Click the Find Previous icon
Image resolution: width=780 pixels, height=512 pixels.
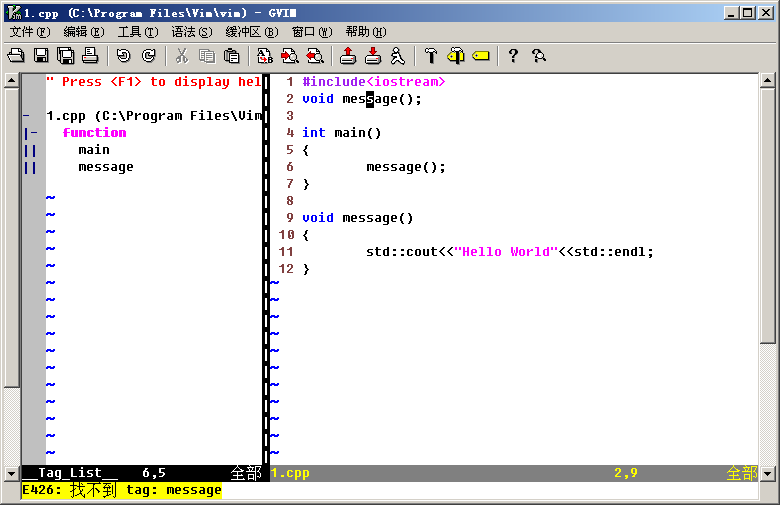[314, 55]
